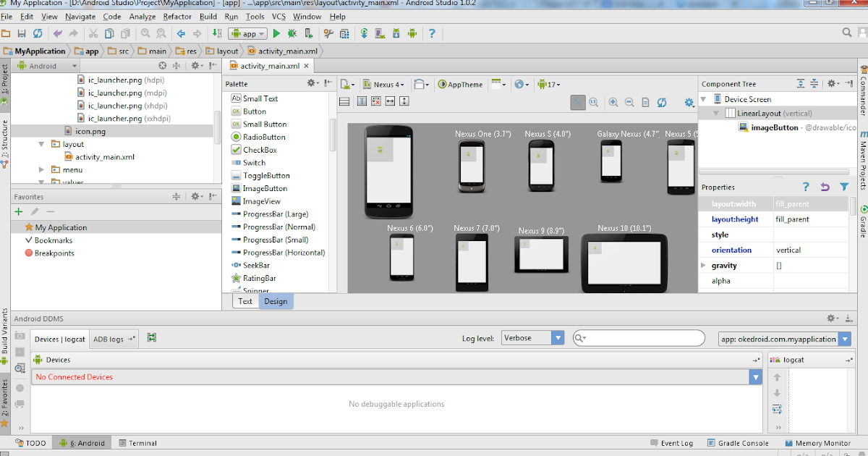This screenshot has height=456, width=868.
Task: Start debugging with the bug icon
Action: (292, 33)
